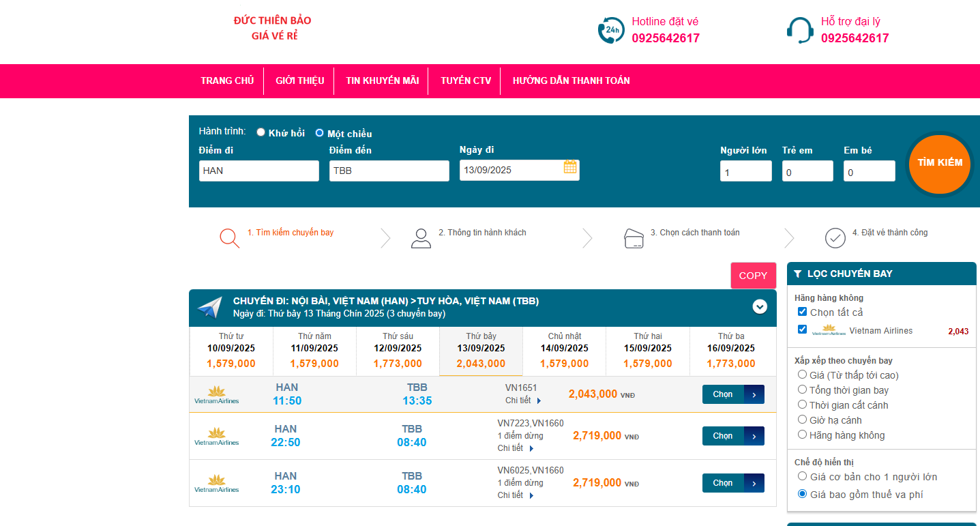The height and width of the screenshot is (526, 980).
Task: Open the TRANG CHỦ menu item
Action: click(227, 81)
